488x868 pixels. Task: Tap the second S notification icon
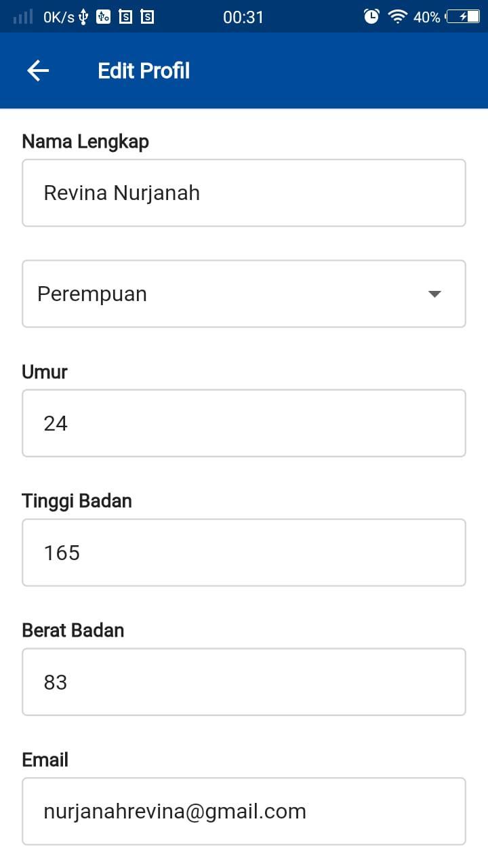[147, 17]
